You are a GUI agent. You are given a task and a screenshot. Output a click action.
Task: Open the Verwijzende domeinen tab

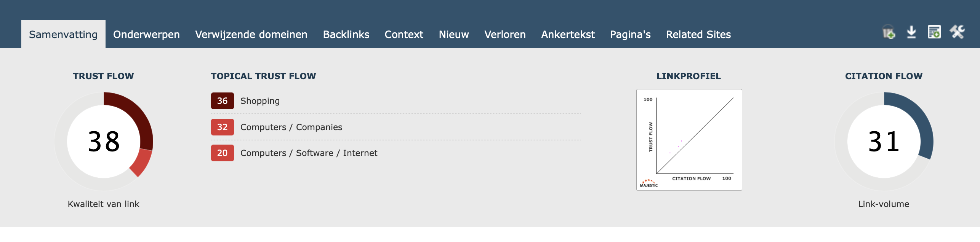click(x=251, y=34)
